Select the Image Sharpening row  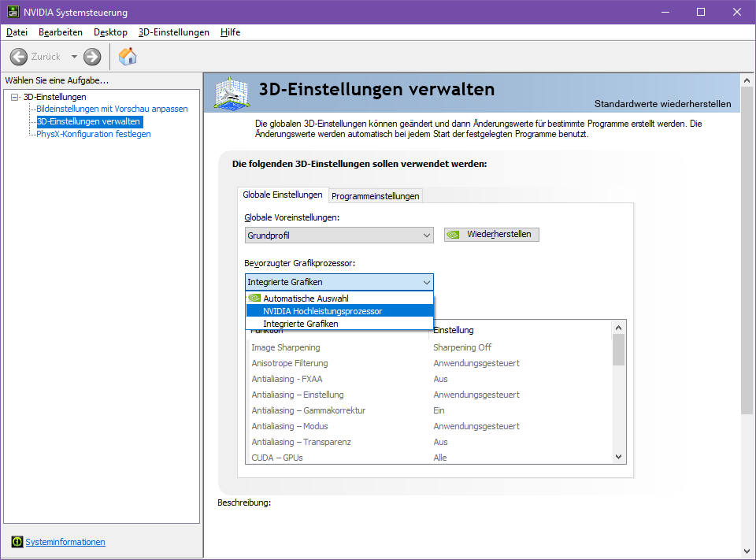429,347
